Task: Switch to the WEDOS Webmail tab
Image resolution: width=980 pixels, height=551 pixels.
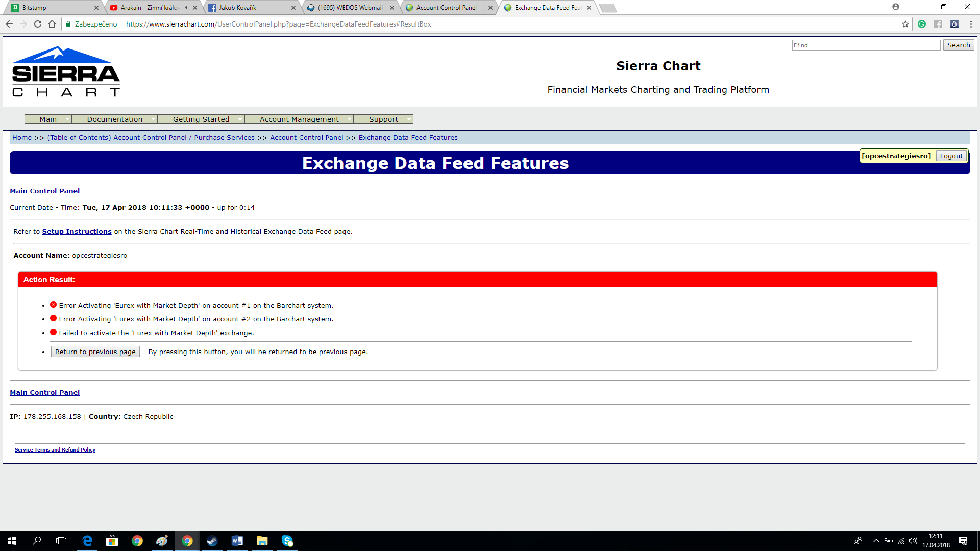Action: tap(350, 8)
